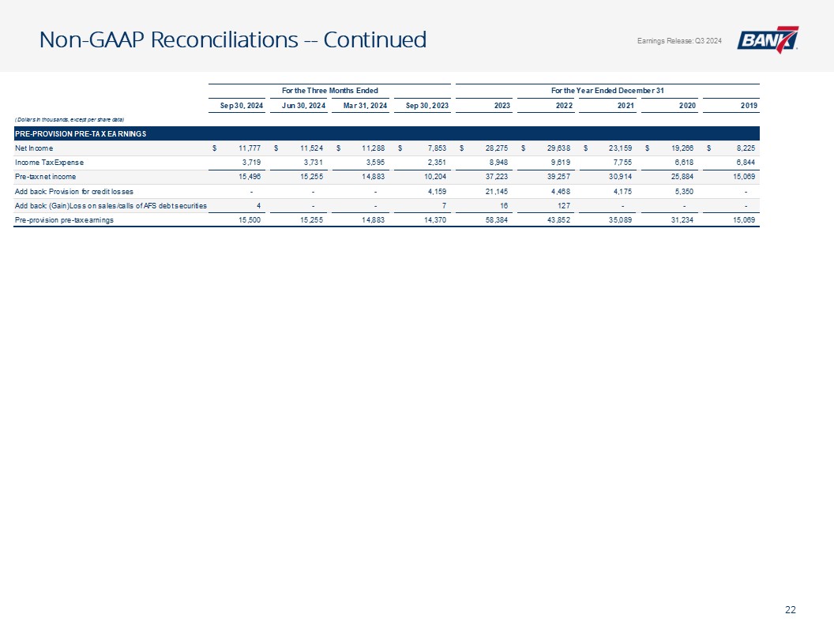Click Add back: Provision for credit losses label

[x=79, y=191]
